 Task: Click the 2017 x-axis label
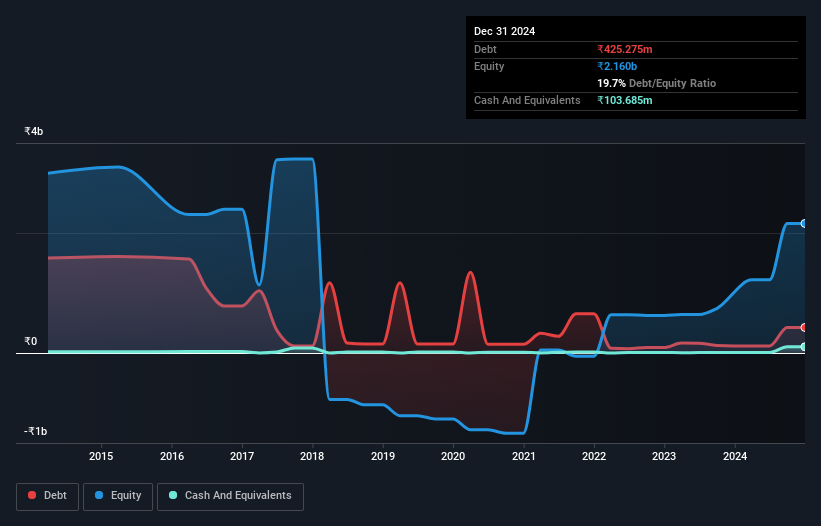(x=242, y=456)
